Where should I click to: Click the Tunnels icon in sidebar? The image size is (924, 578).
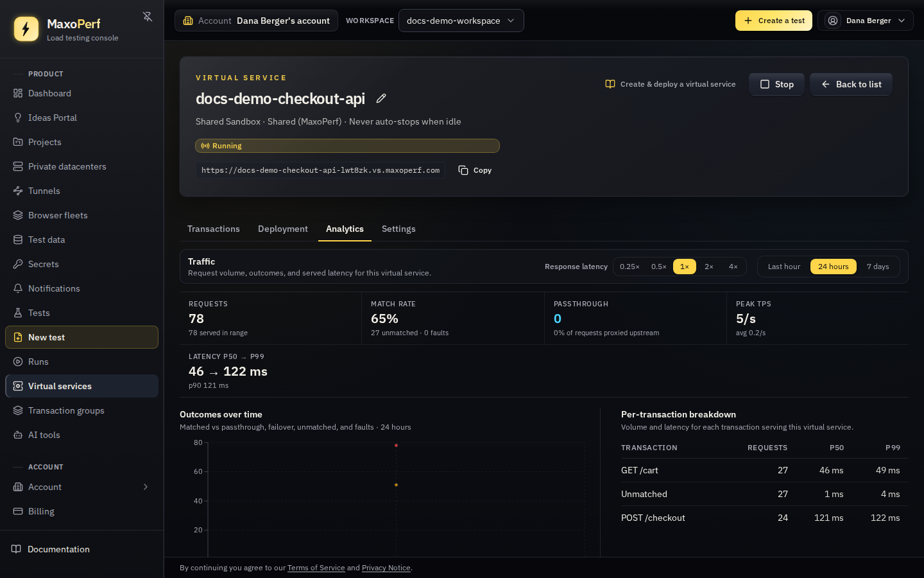[x=18, y=191]
